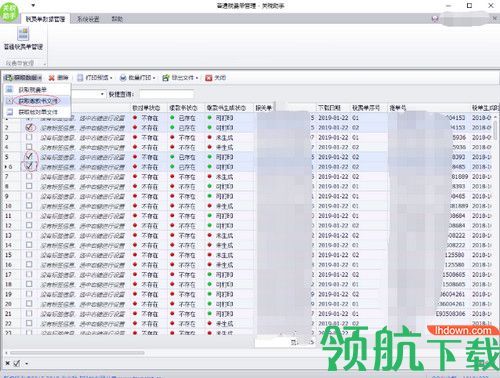Click the icon beside 获取税费单 menu entry
500x378 pixels.
10,89
